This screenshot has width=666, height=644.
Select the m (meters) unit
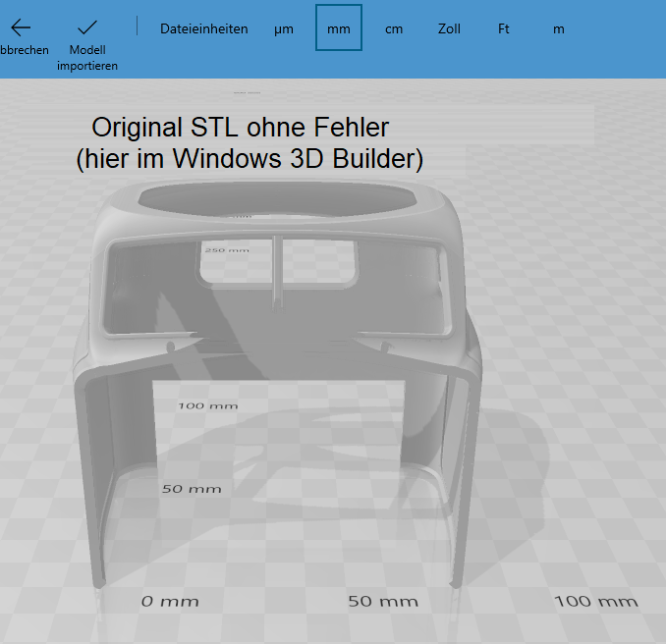point(559,28)
